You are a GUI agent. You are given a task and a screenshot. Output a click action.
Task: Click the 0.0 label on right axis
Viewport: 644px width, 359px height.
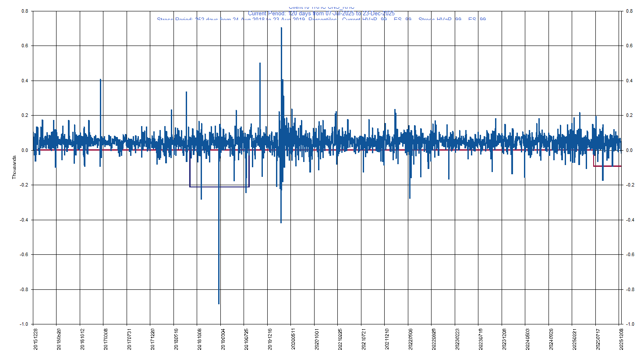[629, 150]
